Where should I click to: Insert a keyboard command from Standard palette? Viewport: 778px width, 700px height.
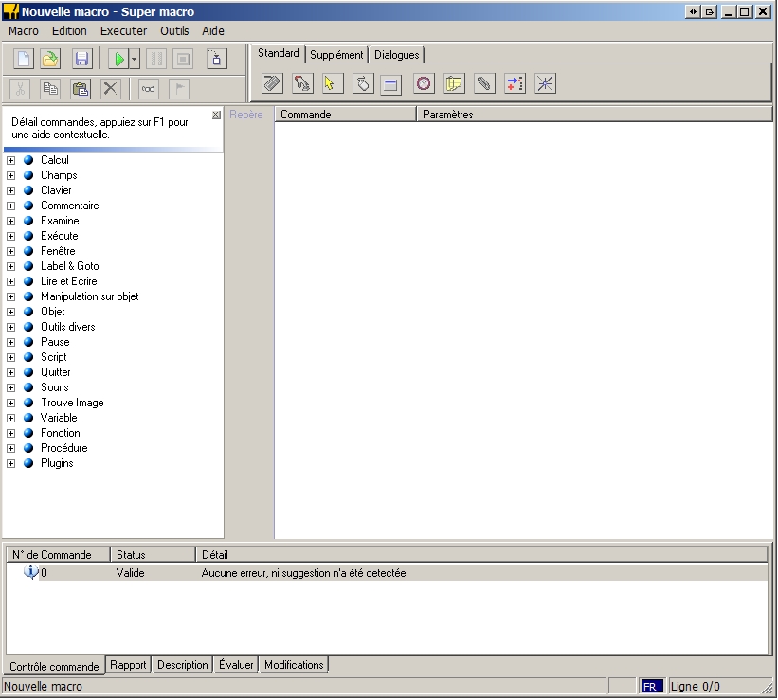point(272,83)
